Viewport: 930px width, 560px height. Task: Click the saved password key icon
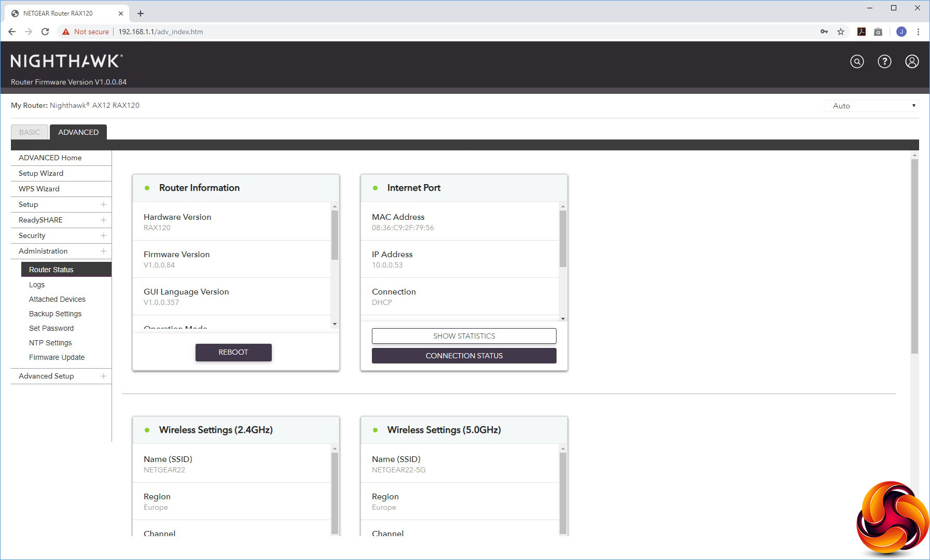point(824,32)
